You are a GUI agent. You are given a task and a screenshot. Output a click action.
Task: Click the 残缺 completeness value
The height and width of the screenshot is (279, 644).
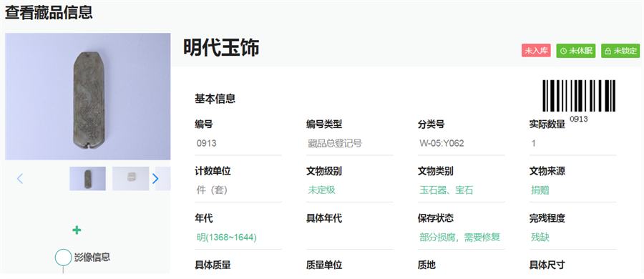click(540, 238)
